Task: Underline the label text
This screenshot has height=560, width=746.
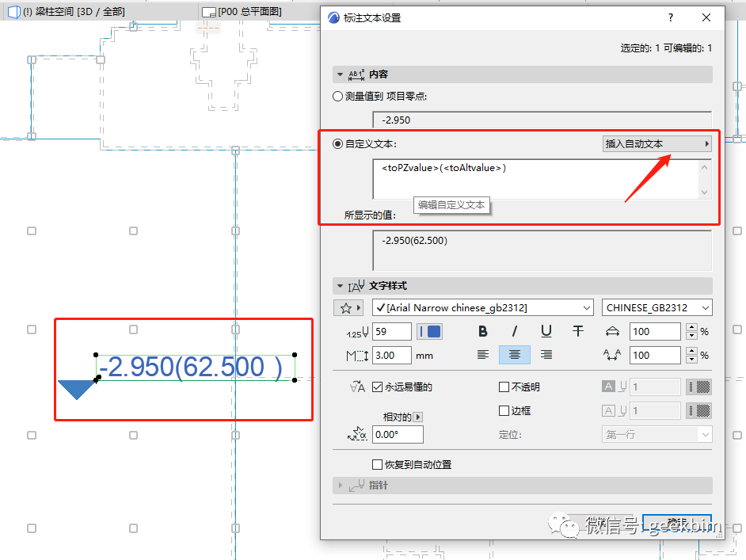Action: (x=547, y=331)
